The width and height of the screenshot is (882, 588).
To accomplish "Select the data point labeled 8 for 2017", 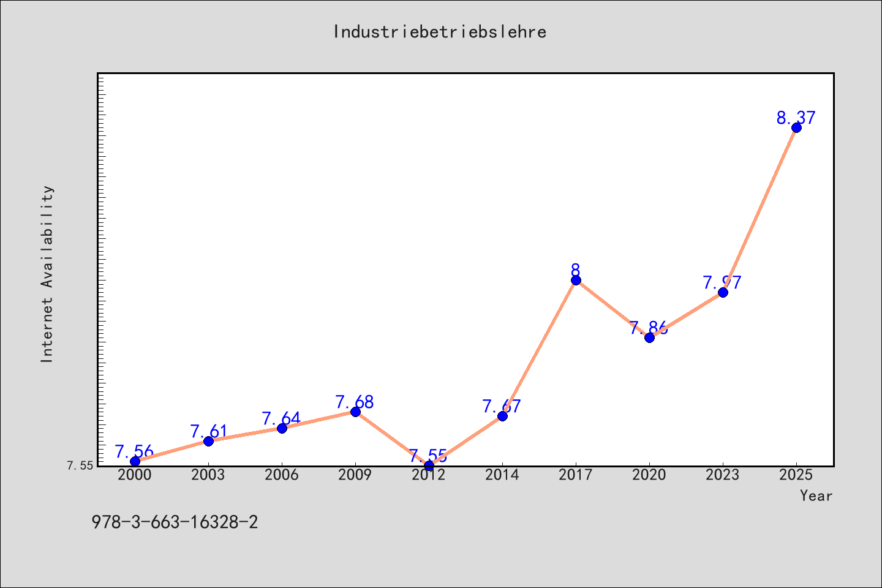I will (576, 280).
